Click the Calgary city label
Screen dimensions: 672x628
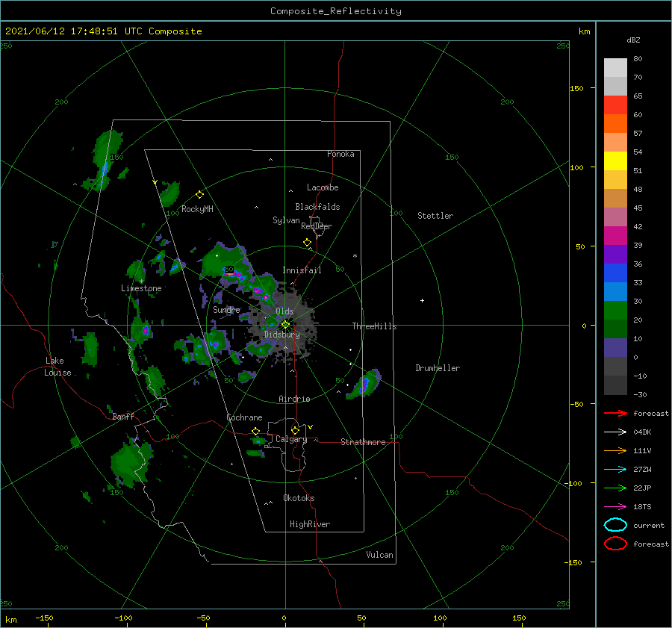coord(291,439)
